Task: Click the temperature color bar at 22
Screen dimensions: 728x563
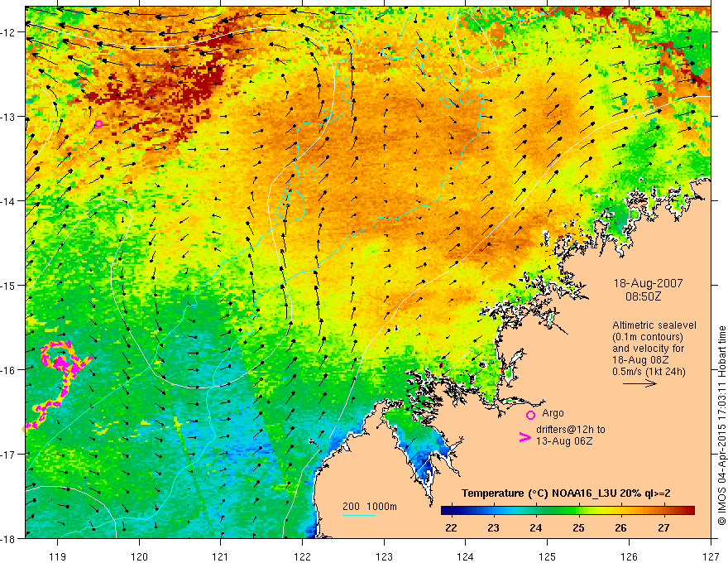Action: pos(451,511)
